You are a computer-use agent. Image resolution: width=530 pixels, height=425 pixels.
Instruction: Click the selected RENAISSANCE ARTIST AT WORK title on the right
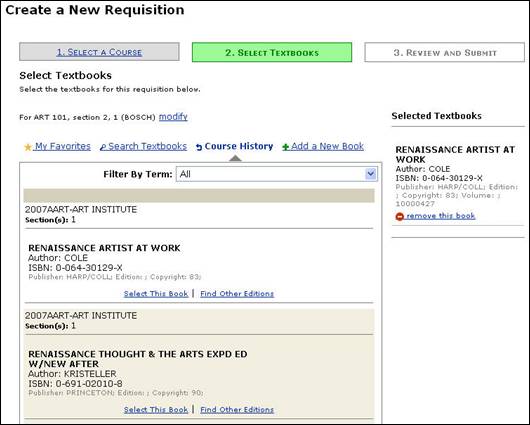[455, 154]
